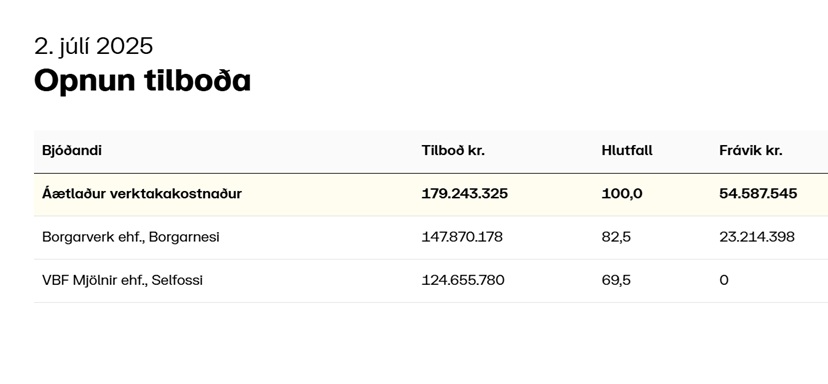
Task: Click the Mjölnir bid amount 124.655.780
Action: point(463,280)
